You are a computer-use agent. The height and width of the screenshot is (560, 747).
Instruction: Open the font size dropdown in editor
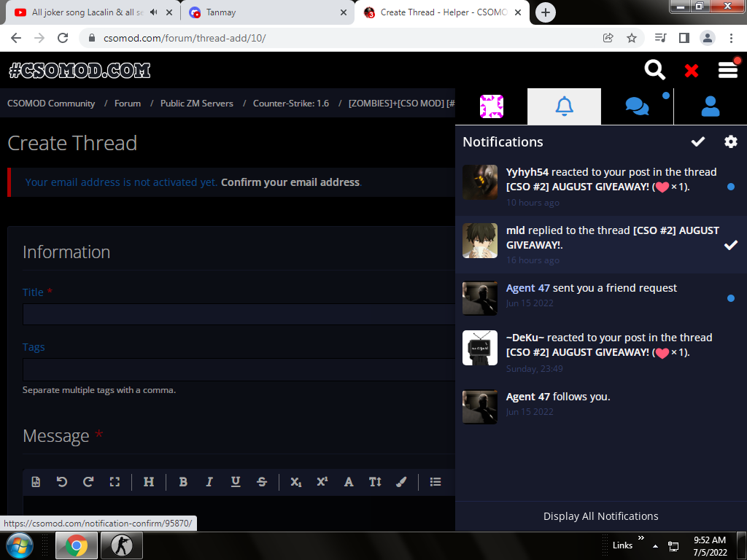[x=375, y=482]
